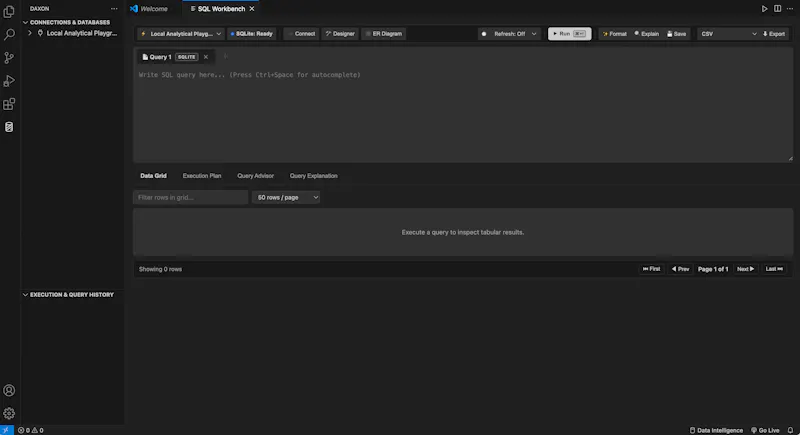Go to First page of results

(x=652, y=269)
